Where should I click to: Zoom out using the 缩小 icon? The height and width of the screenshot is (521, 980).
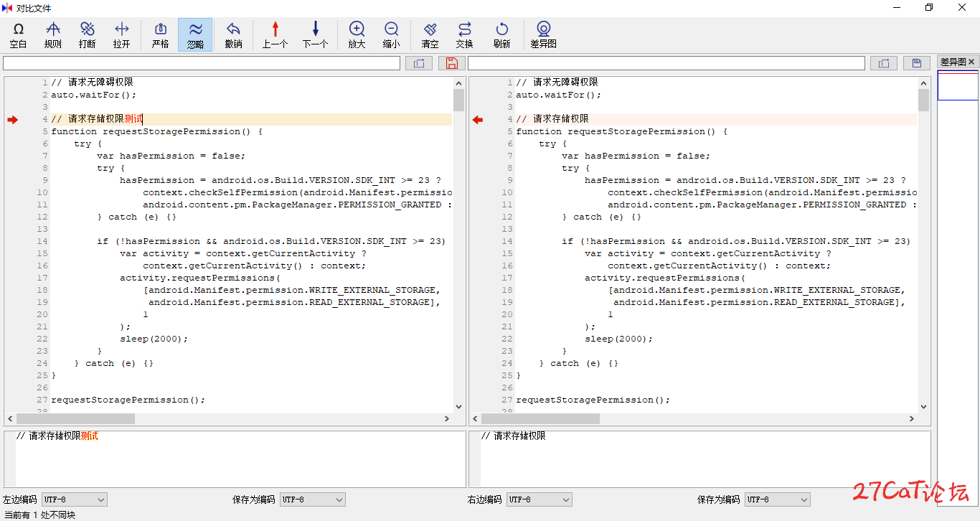click(x=391, y=34)
